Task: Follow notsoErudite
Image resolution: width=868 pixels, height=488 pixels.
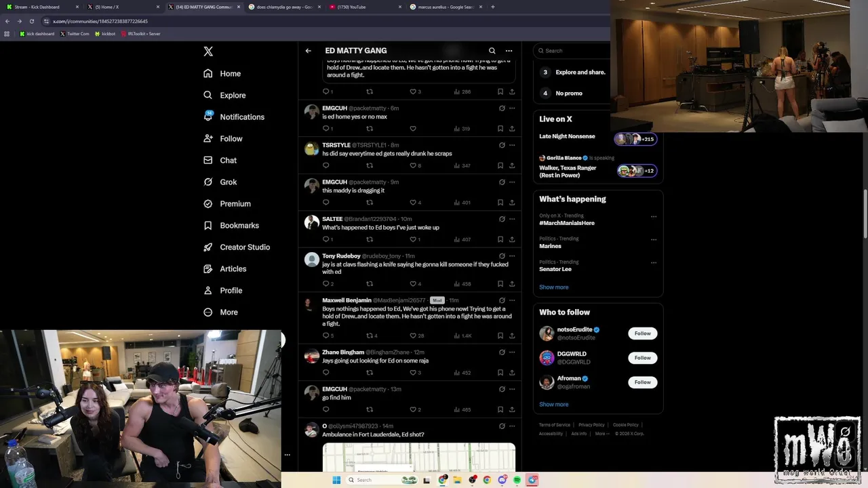Action: (642, 333)
